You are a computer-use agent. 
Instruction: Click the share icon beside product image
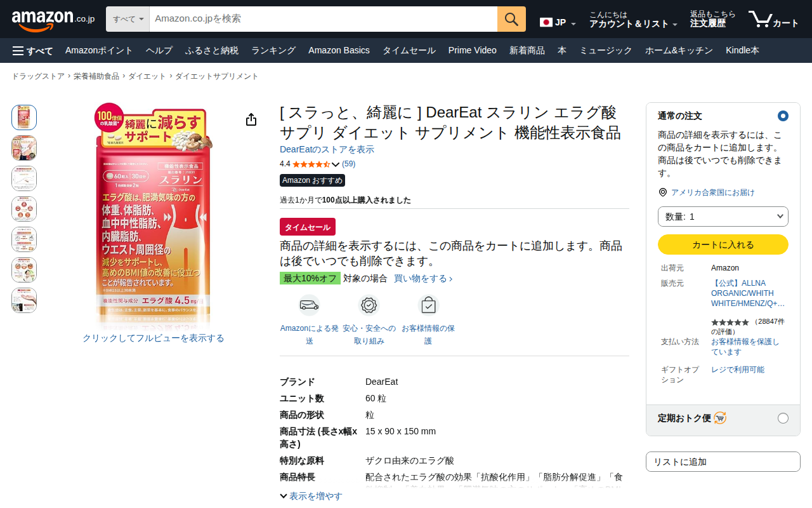coord(251,119)
